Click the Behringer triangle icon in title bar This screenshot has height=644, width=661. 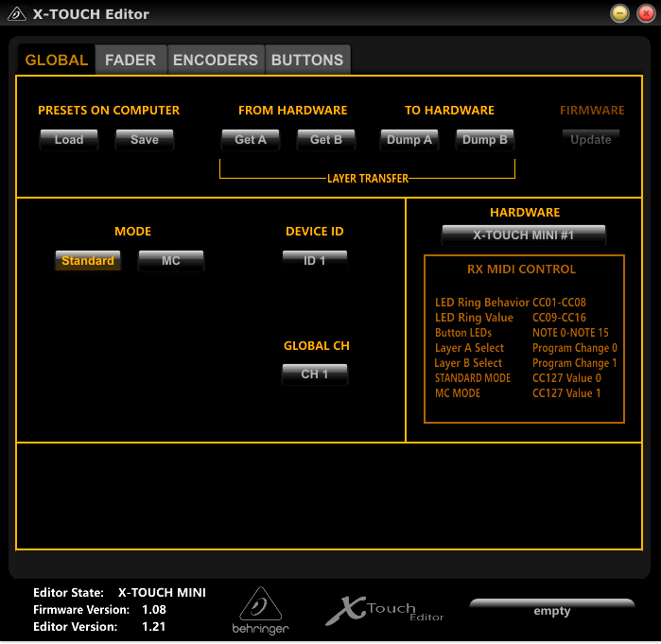click(x=17, y=14)
